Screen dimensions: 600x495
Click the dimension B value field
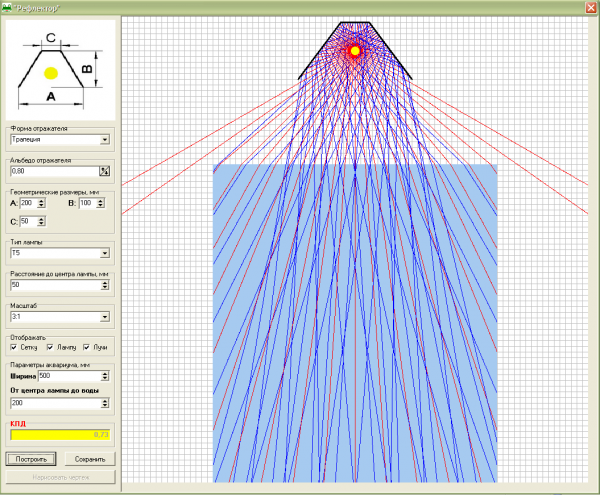click(88, 203)
